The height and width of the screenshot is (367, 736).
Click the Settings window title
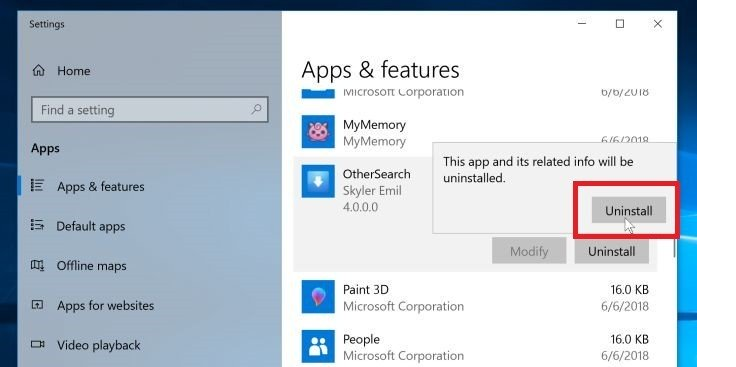[x=46, y=24]
